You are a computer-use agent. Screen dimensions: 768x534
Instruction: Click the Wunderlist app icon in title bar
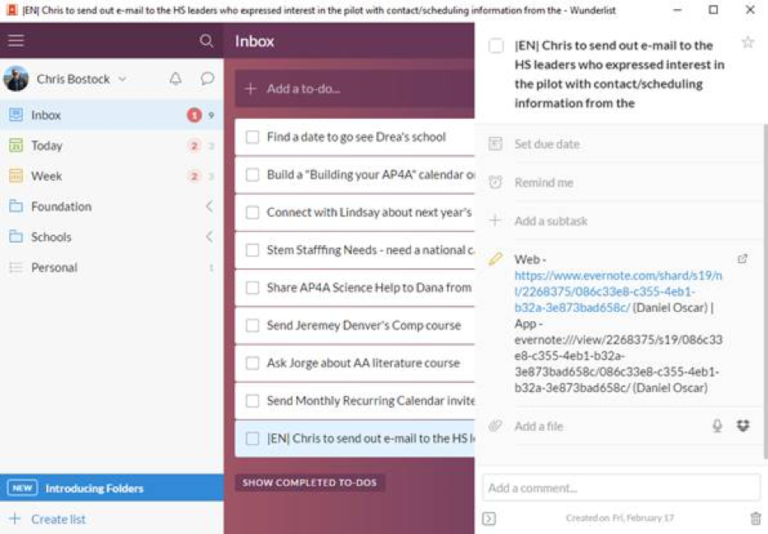(x=12, y=10)
